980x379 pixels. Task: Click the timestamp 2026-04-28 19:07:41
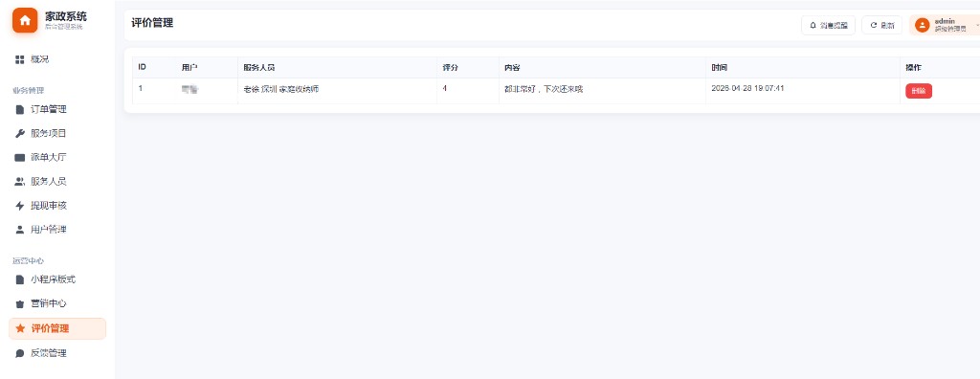click(x=747, y=88)
